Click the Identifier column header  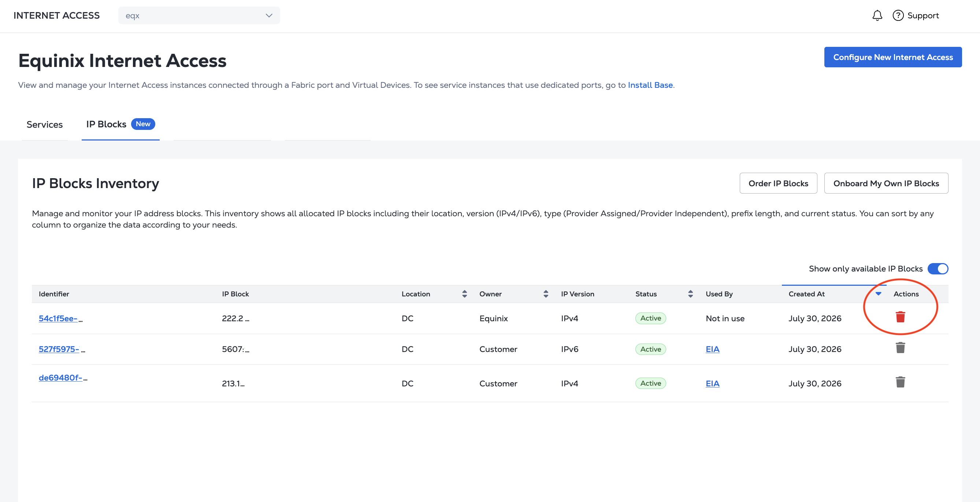(53, 294)
